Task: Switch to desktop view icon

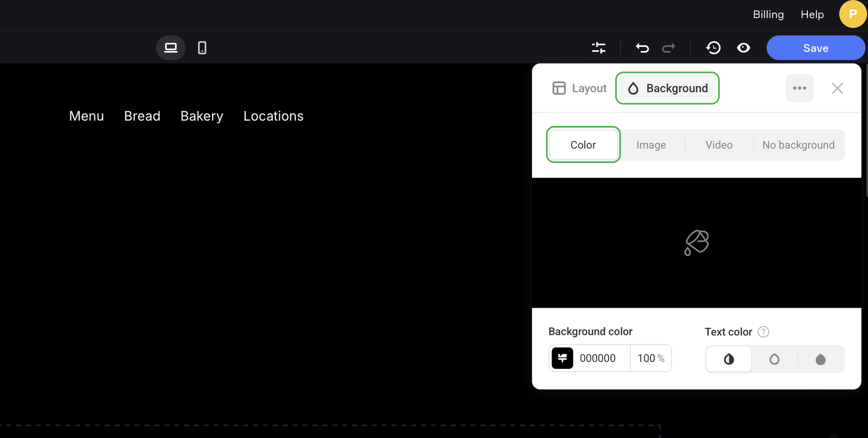Action: pyautogui.click(x=170, y=48)
